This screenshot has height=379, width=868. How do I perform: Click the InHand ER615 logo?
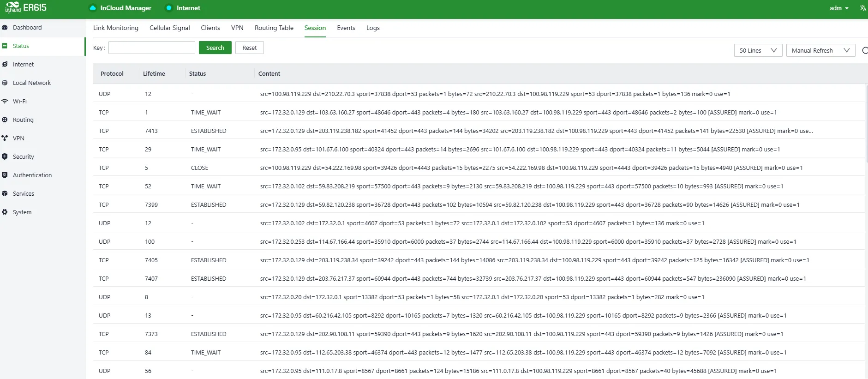[26, 7]
